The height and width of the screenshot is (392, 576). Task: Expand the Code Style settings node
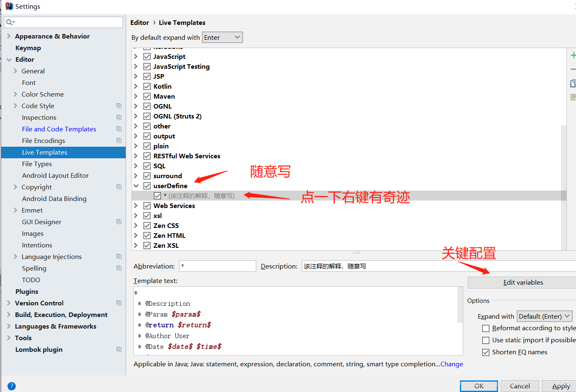(15, 106)
